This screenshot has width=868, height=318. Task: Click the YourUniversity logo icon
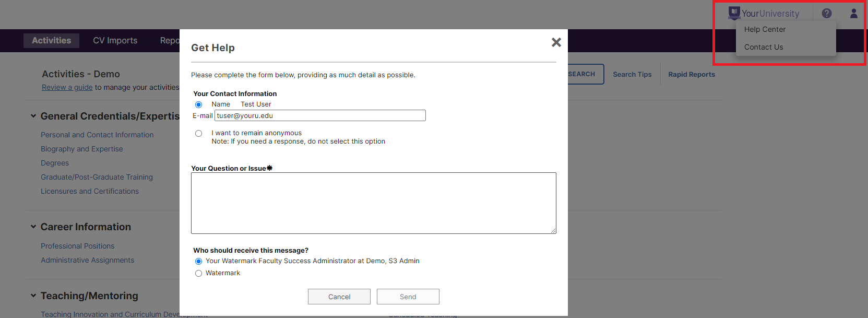[x=734, y=13]
